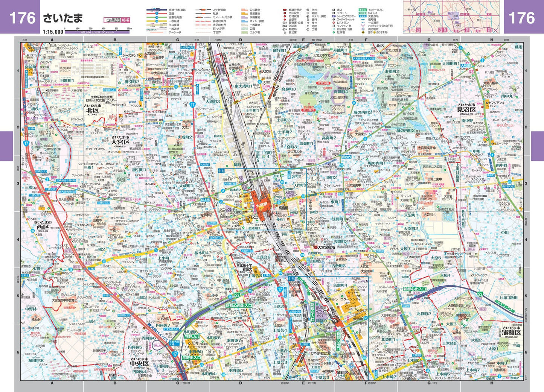The height and width of the screenshot is (392, 544).
Task: Click the さいたま page title
Action: 63,18
